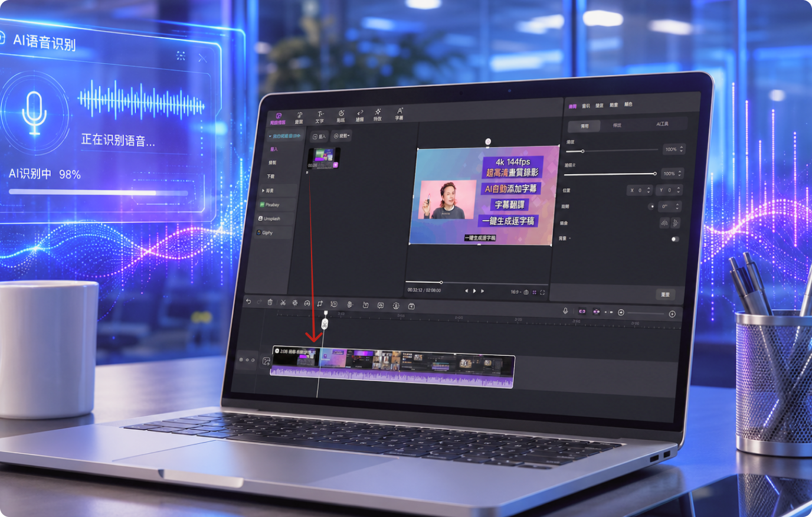
Task: Adjust the Y position stepper
Action: [x=670, y=190]
